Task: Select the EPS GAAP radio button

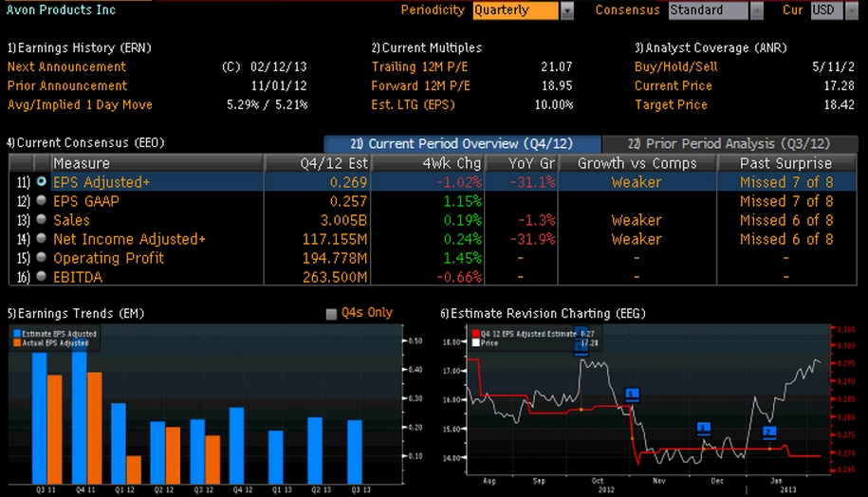Action: [x=41, y=200]
